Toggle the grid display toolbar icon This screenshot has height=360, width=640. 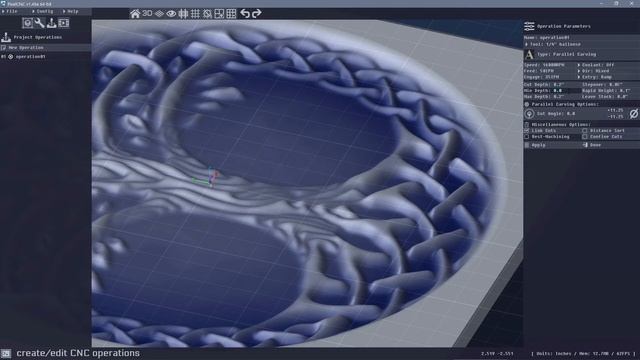pos(196,14)
